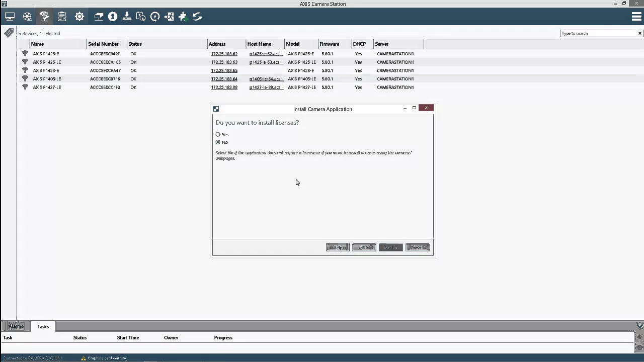This screenshot has width=644, height=362.
Task: Click the camera icon for AXIS P1427-LE row
Action: coord(25,87)
